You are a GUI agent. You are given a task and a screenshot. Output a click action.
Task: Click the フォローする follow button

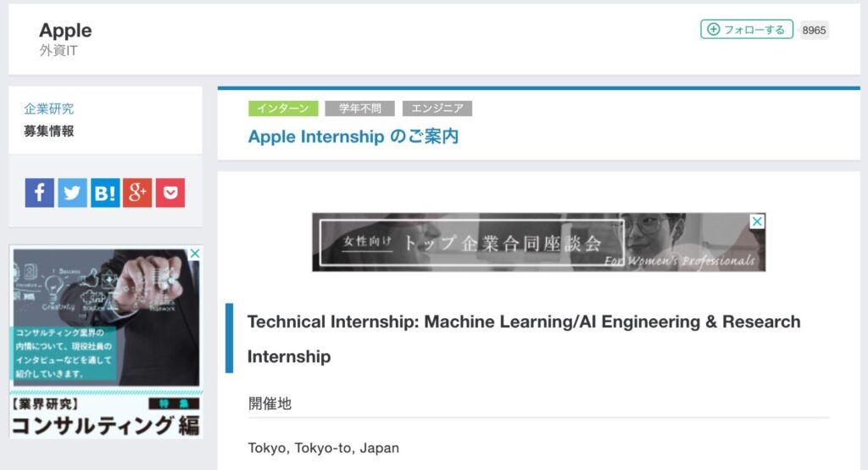coord(747,30)
